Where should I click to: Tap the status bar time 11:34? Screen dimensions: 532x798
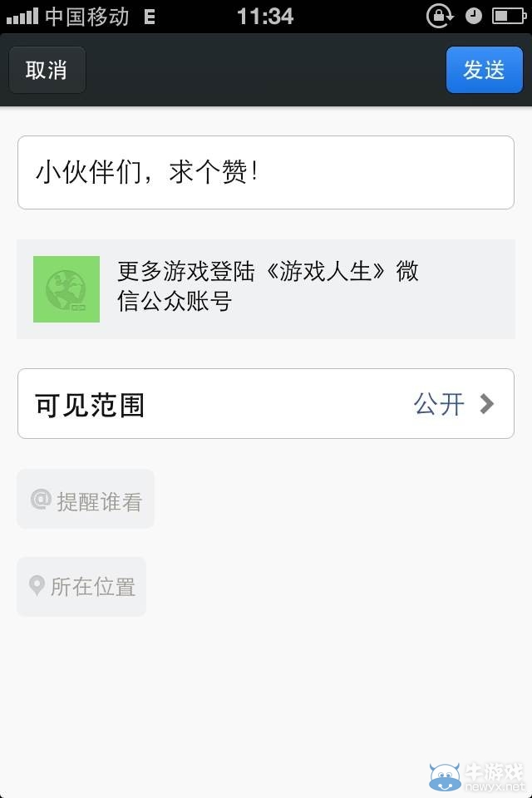point(266,14)
